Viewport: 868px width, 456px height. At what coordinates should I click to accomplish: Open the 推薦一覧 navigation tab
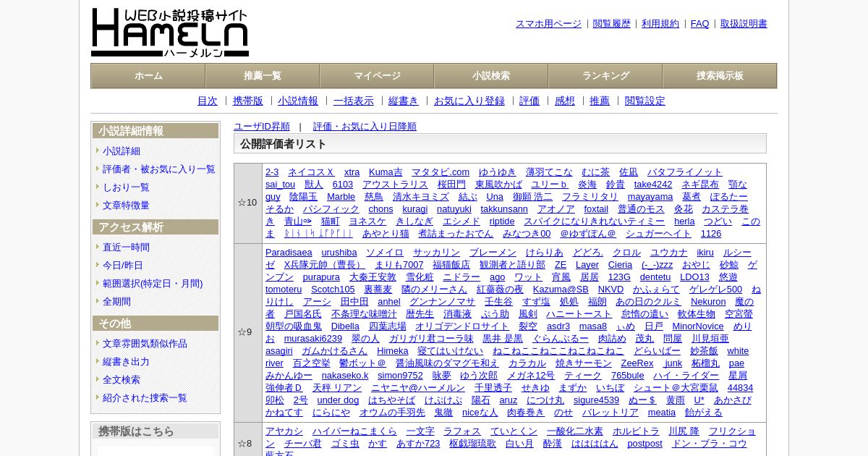tap(263, 76)
